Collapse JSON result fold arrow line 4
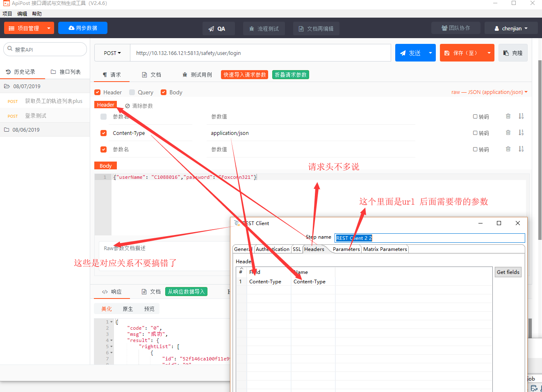 pos(112,340)
